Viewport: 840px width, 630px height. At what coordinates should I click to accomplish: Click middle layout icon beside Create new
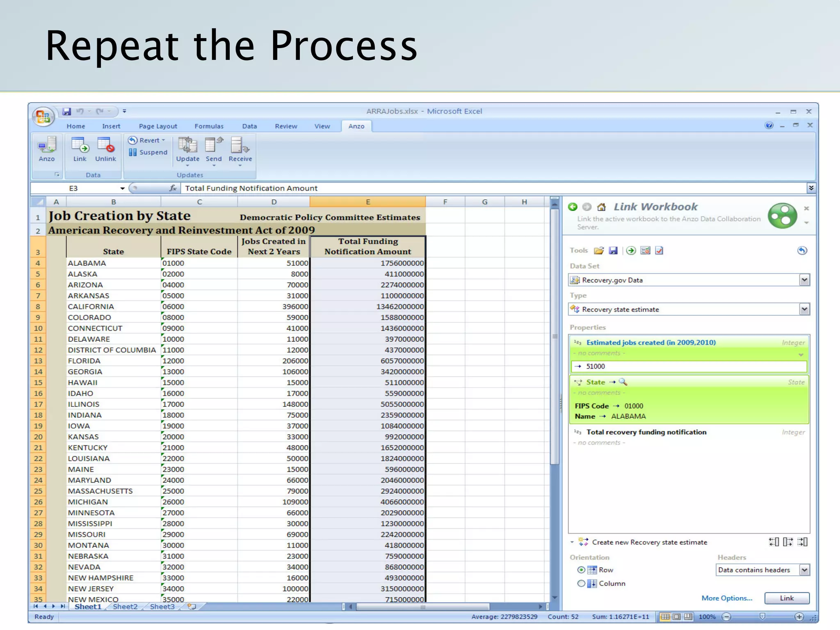788,542
